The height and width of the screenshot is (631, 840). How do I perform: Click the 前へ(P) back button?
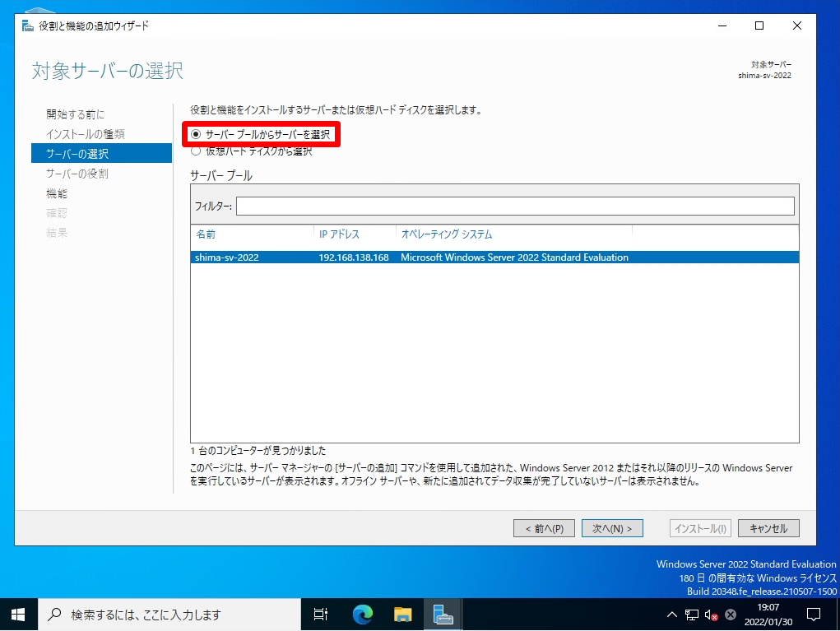click(544, 528)
